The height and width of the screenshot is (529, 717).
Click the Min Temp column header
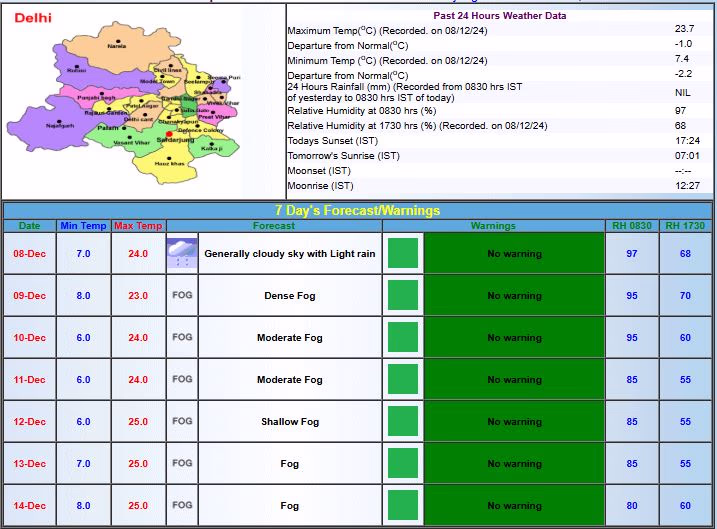coord(82,226)
